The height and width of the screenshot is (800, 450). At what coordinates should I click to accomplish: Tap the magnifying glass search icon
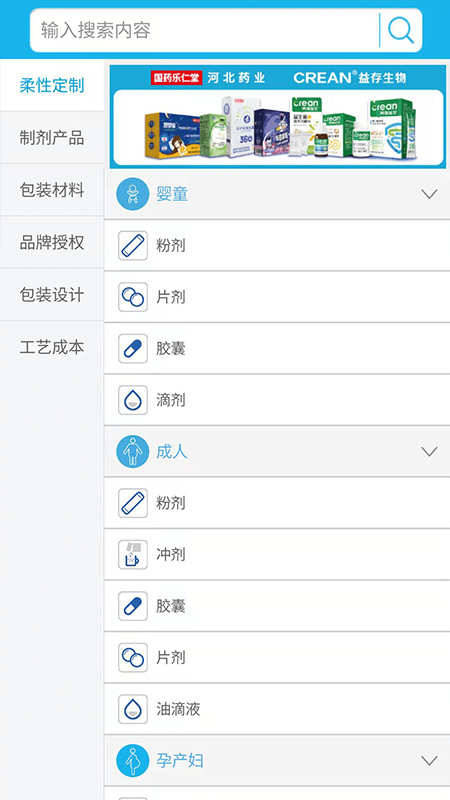401,30
